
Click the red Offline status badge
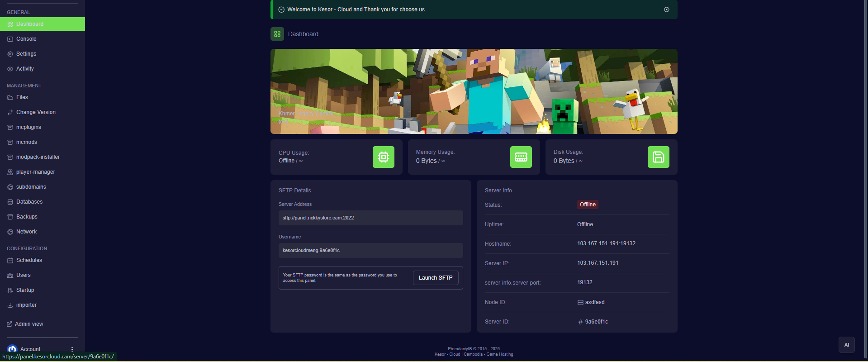(x=588, y=205)
